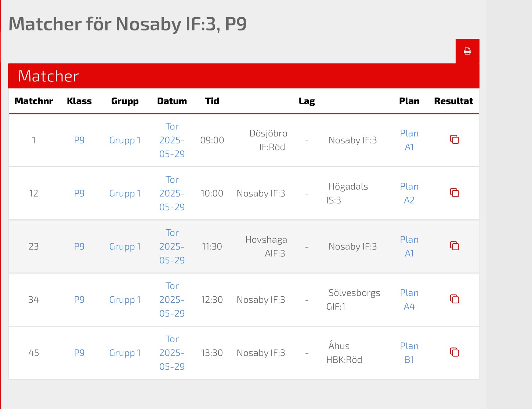Open P9 class link for match 45
Image resolution: width=532 pixels, height=409 pixels.
pos(79,353)
